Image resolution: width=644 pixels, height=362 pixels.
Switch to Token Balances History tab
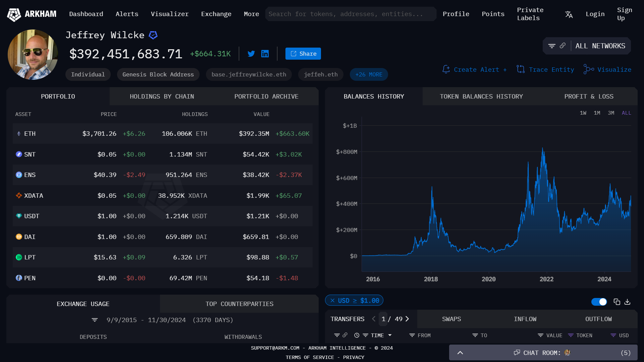[x=481, y=97]
